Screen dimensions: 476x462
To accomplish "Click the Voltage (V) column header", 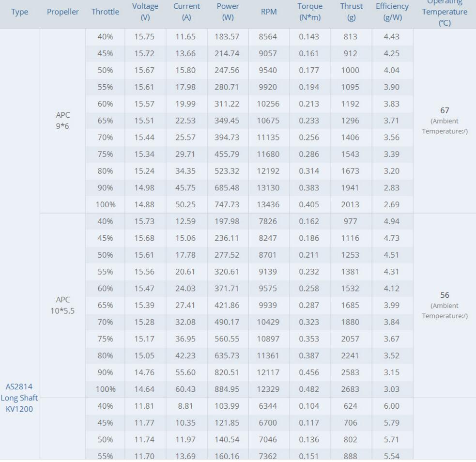I will pos(144,12).
